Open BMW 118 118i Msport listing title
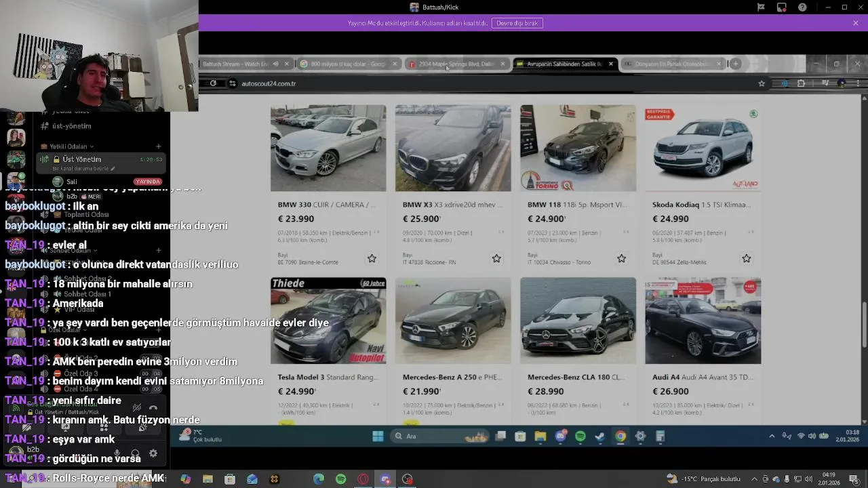This screenshot has height=488, width=868. pyautogui.click(x=576, y=205)
